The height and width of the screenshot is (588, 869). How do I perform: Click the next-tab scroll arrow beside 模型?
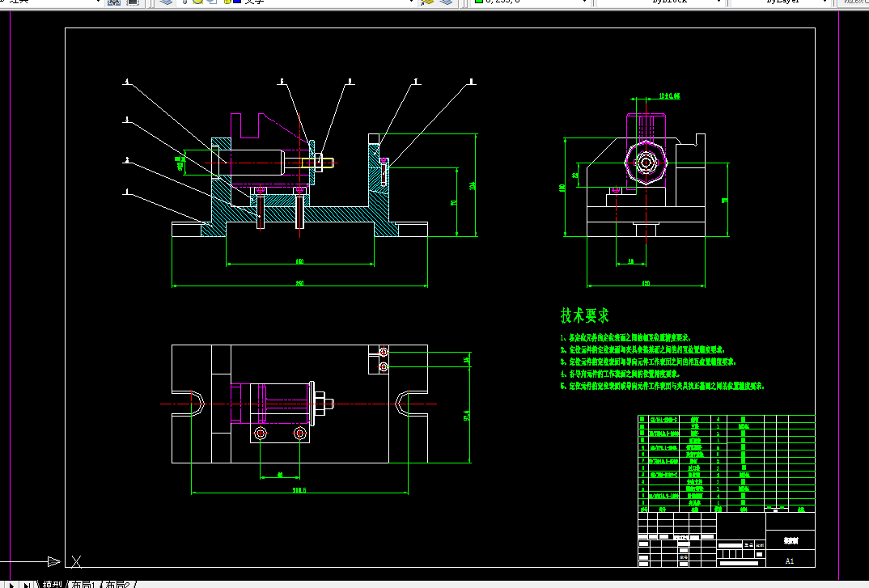coord(11,585)
